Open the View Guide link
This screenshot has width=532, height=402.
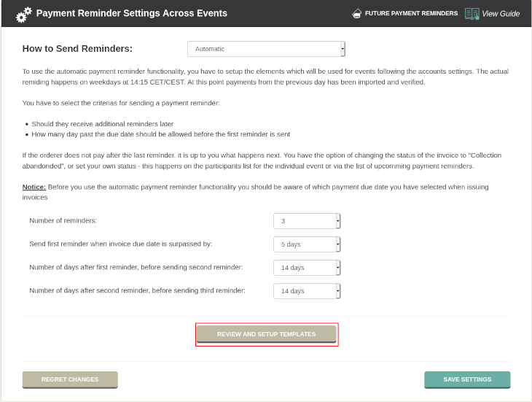[501, 13]
